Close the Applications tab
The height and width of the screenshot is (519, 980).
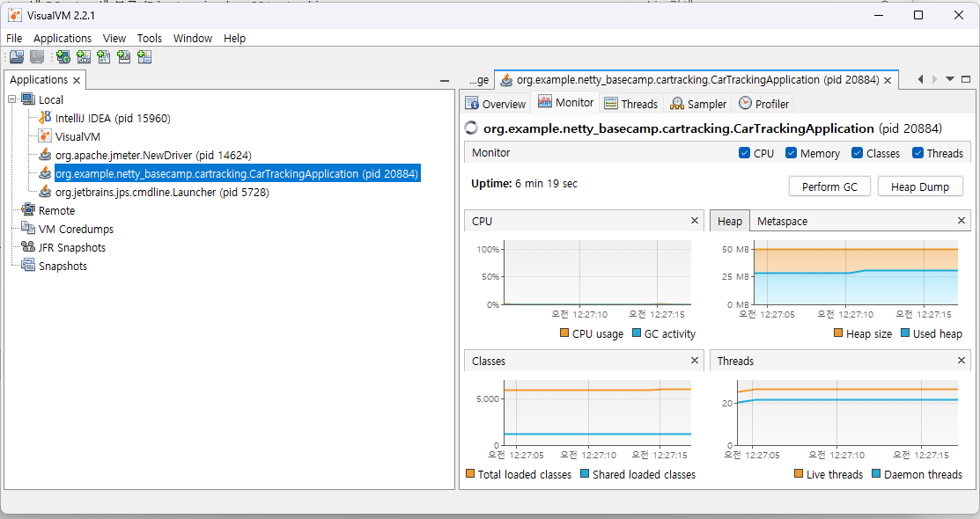[77, 81]
